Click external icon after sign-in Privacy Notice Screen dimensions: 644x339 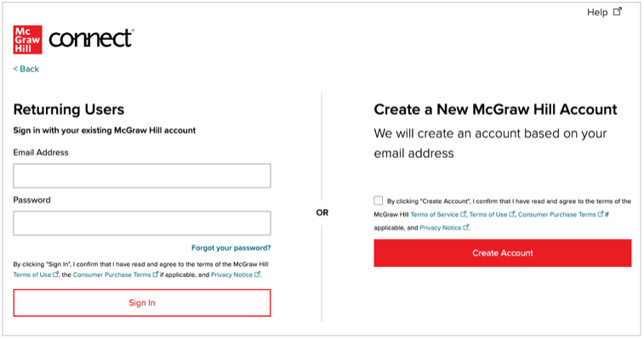point(257,274)
